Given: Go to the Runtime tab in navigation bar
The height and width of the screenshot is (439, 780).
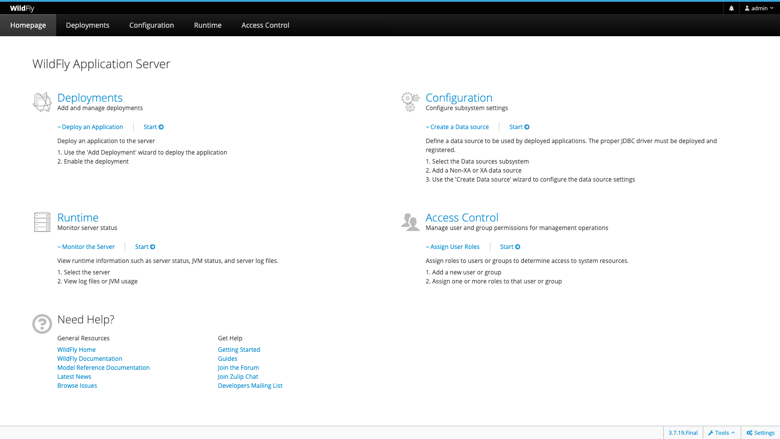Looking at the screenshot, I should [x=207, y=25].
